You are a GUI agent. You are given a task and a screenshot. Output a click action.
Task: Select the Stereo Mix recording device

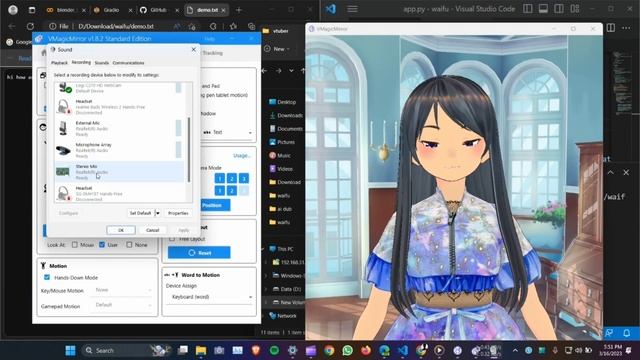pyautogui.click(x=119, y=171)
